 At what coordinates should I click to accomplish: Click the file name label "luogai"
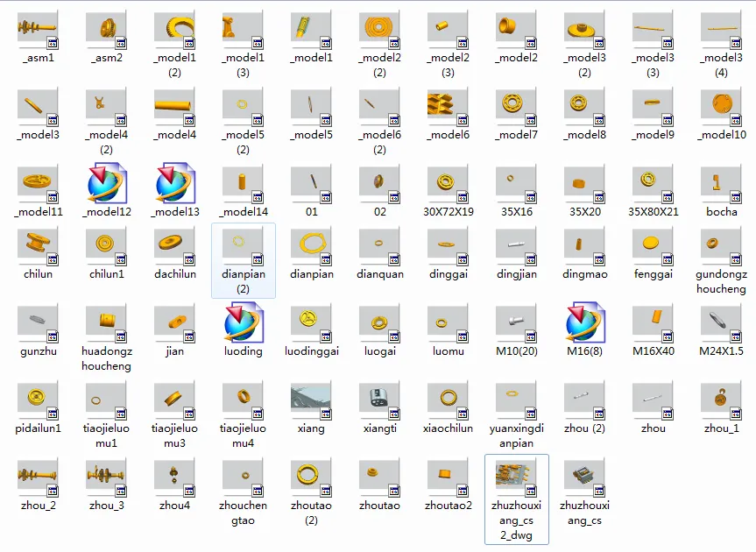[x=380, y=351]
